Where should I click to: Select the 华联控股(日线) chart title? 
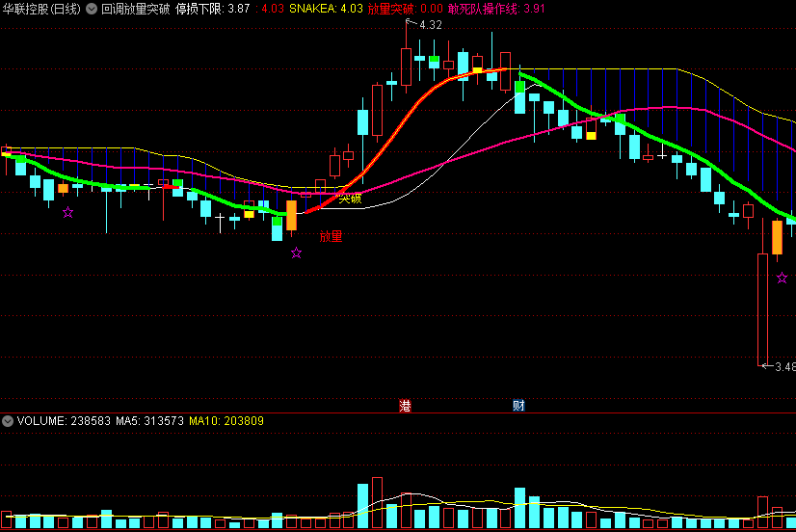41,9
